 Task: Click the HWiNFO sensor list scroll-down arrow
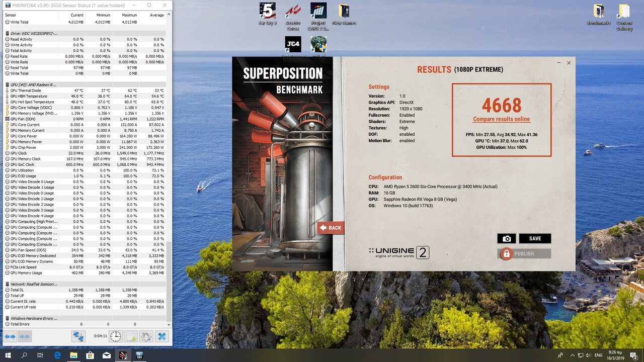coord(169,324)
